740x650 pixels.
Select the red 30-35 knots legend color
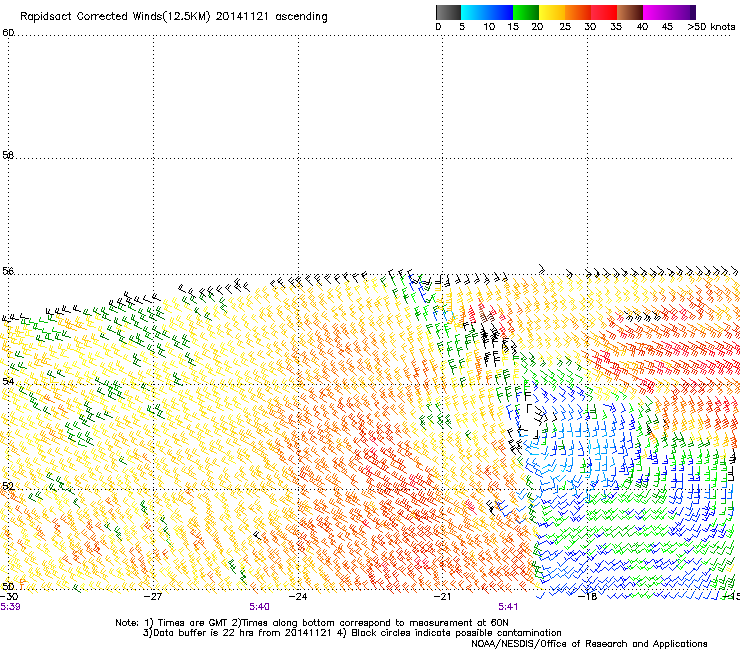(604, 12)
